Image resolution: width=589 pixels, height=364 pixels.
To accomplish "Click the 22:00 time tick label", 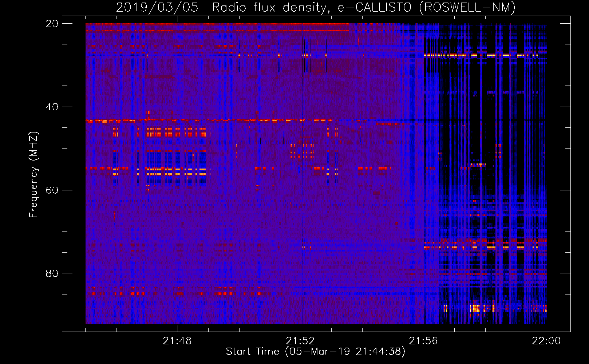I will point(546,341).
